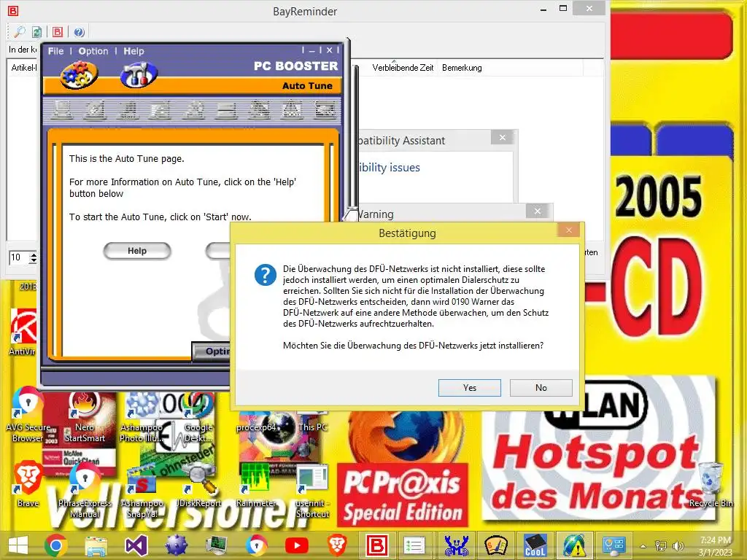Open the Windows Start button
This screenshot has width=747, height=560.
(18, 545)
